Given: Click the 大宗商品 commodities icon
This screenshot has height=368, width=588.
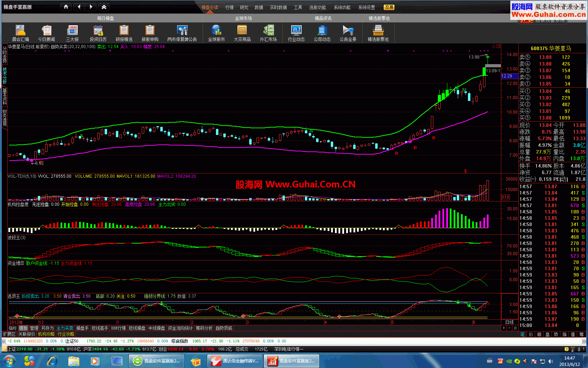Looking at the screenshot, I should (x=242, y=33).
